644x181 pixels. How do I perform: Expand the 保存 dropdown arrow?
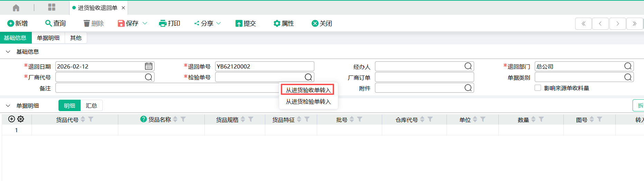pyautogui.click(x=145, y=24)
